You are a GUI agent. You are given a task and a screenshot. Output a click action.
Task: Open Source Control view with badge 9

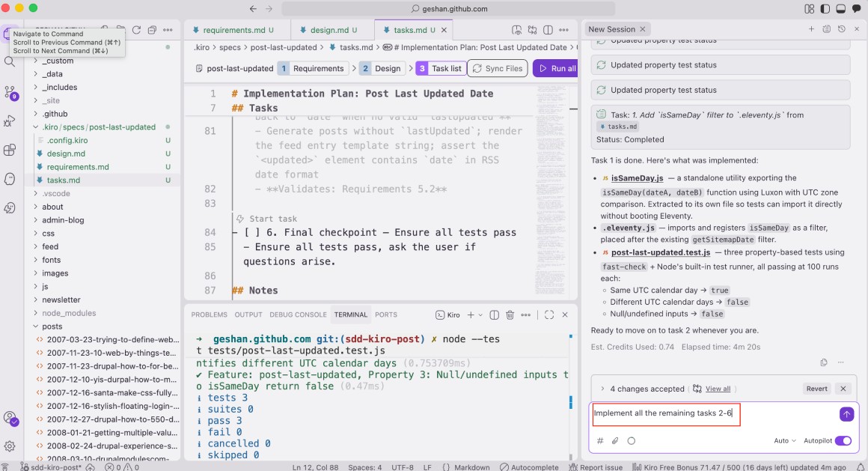(x=10, y=92)
